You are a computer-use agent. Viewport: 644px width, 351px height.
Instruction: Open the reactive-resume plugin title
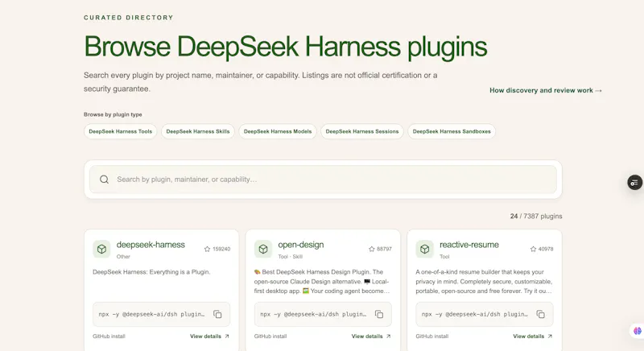pyautogui.click(x=469, y=245)
